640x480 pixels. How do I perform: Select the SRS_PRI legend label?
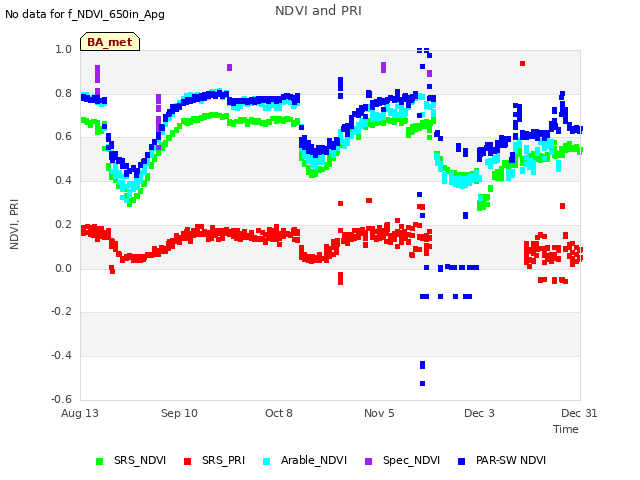[223, 460]
